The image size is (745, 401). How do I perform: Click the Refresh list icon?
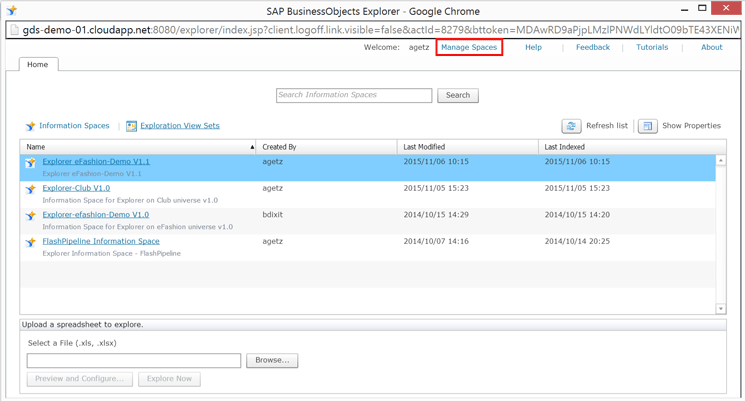[x=571, y=126]
